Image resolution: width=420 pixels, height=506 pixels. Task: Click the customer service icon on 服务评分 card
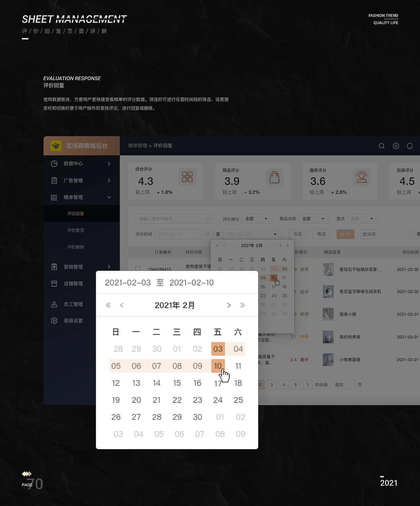[x=362, y=177]
